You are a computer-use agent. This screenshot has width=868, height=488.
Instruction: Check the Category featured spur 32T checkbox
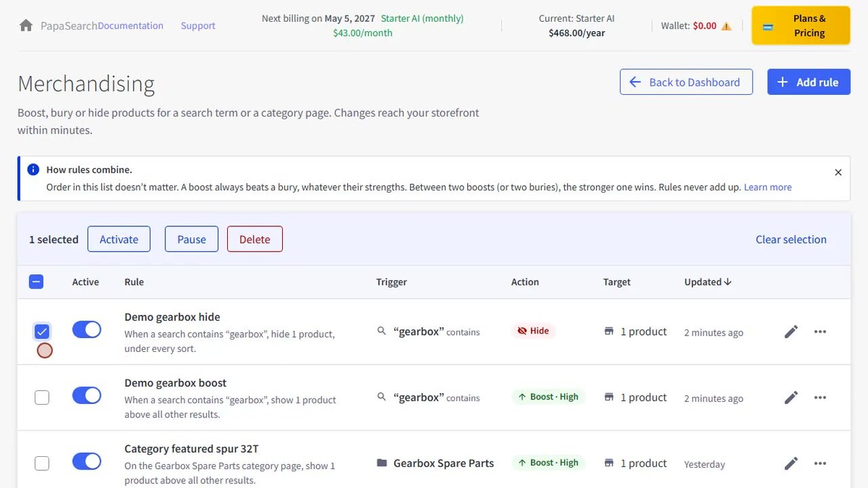[42, 464]
